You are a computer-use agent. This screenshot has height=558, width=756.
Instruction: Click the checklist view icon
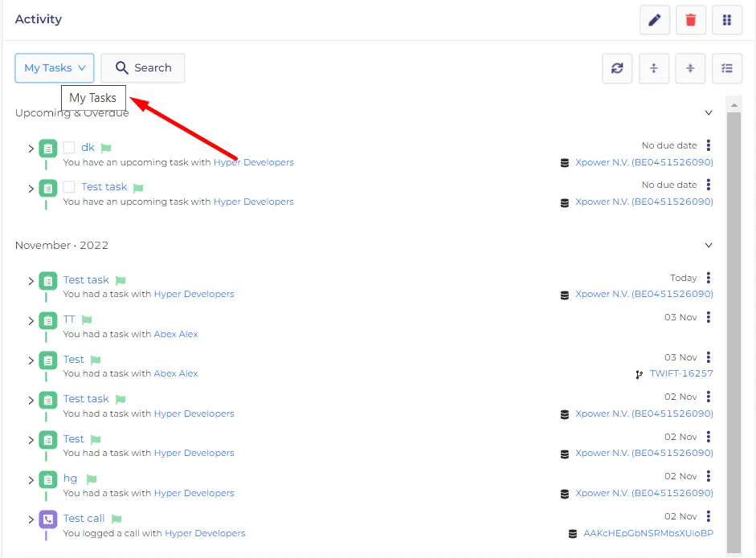pyautogui.click(x=726, y=68)
